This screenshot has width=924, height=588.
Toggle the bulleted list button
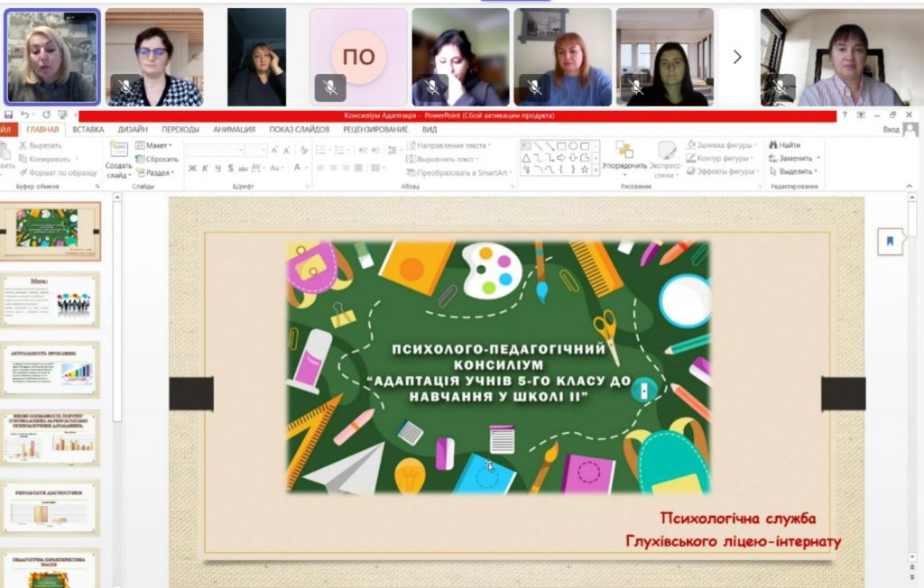click(x=322, y=151)
